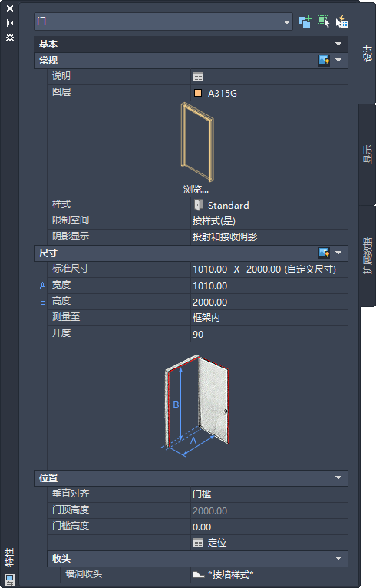Screen dimensions: 376x588
Task: Click the 浏览... link under the door preview
Action: (x=196, y=190)
